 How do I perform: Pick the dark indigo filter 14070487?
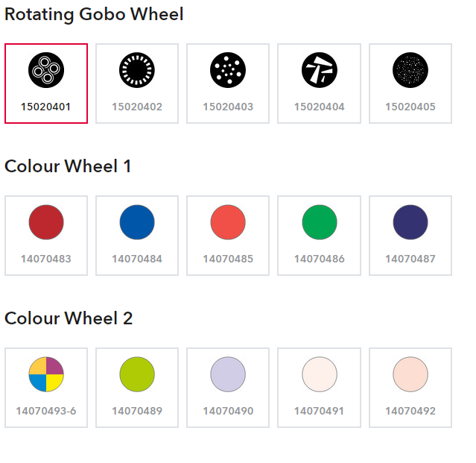(410, 236)
